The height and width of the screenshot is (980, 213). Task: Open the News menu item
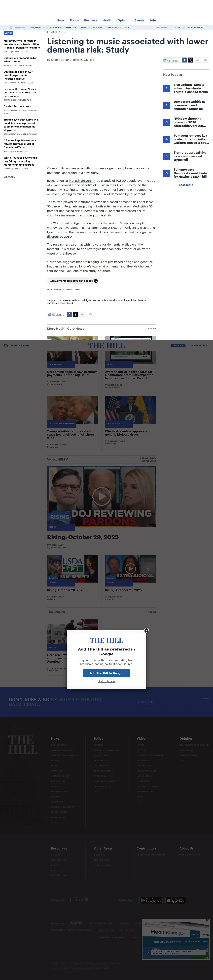click(60, 21)
